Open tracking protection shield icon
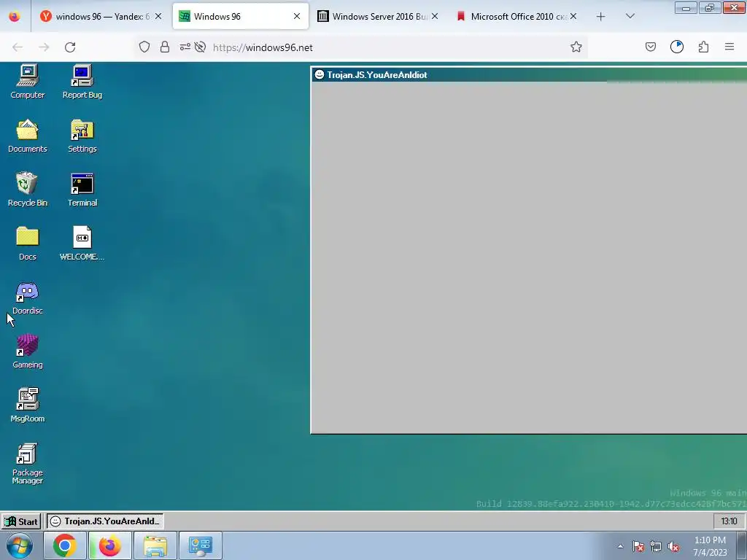This screenshot has height=560, width=747. [x=144, y=47]
